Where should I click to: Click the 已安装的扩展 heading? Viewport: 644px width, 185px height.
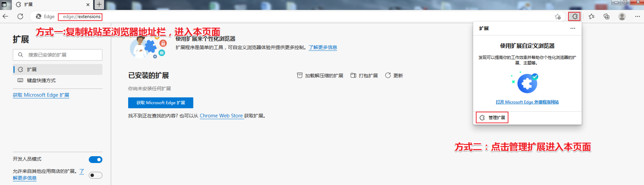click(148, 75)
